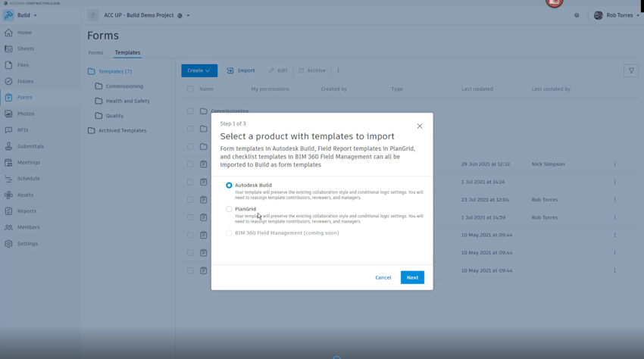Click the Next button

point(412,278)
